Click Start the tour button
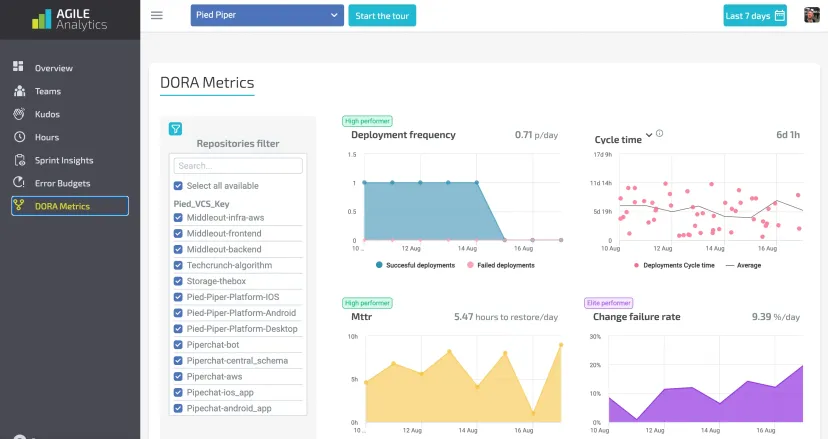This screenshot has height=439, width=828. point(382,15)
